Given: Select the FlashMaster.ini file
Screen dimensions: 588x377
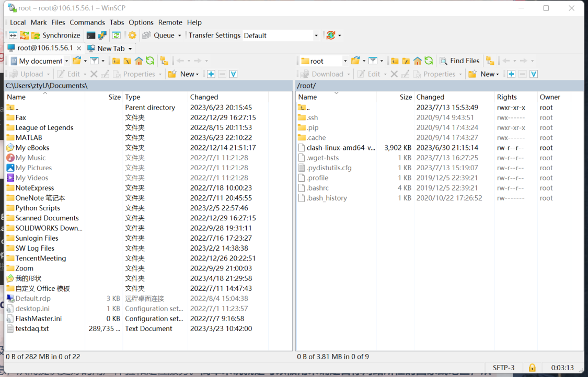Looking at the screenshot, I should tap(38, 319).
